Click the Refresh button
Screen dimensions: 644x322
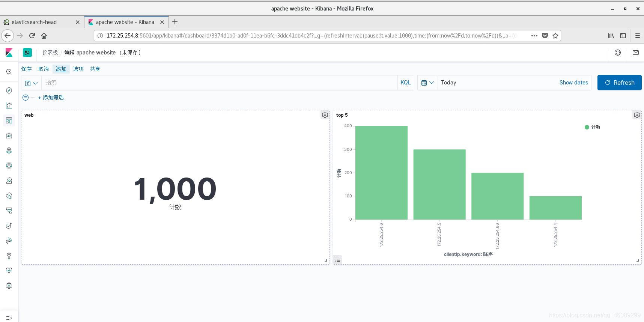(x=619, y=83)
